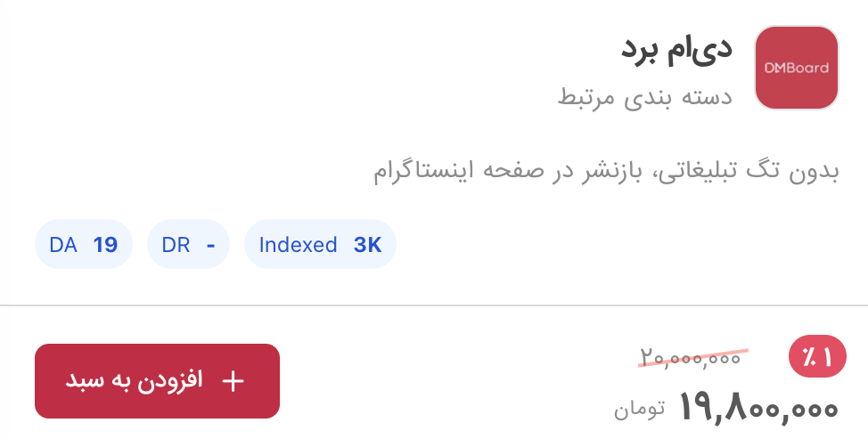Click the DA label in the first badge
868x439 pixels.
pyautogui.click(x=63, y=245)
